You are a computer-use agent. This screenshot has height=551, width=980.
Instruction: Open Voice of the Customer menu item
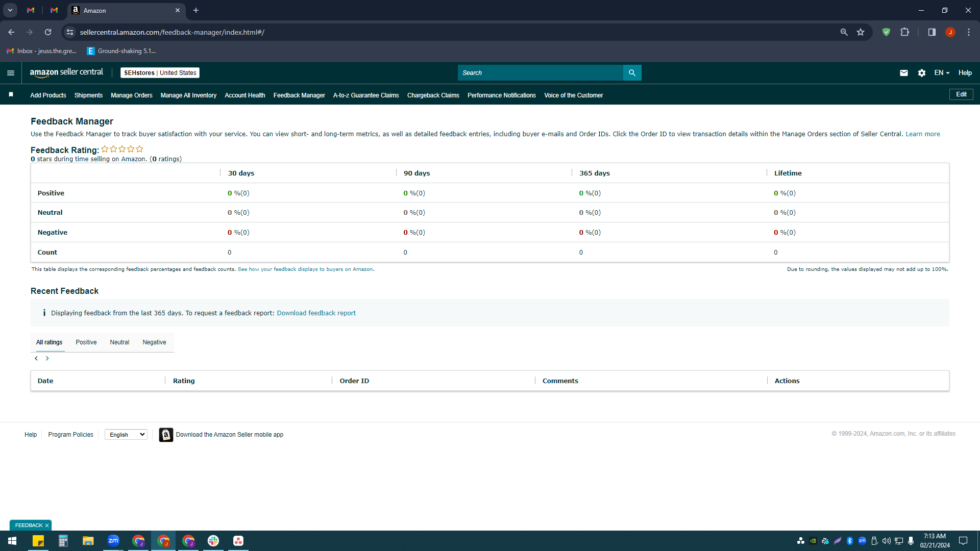coord(574,95)
